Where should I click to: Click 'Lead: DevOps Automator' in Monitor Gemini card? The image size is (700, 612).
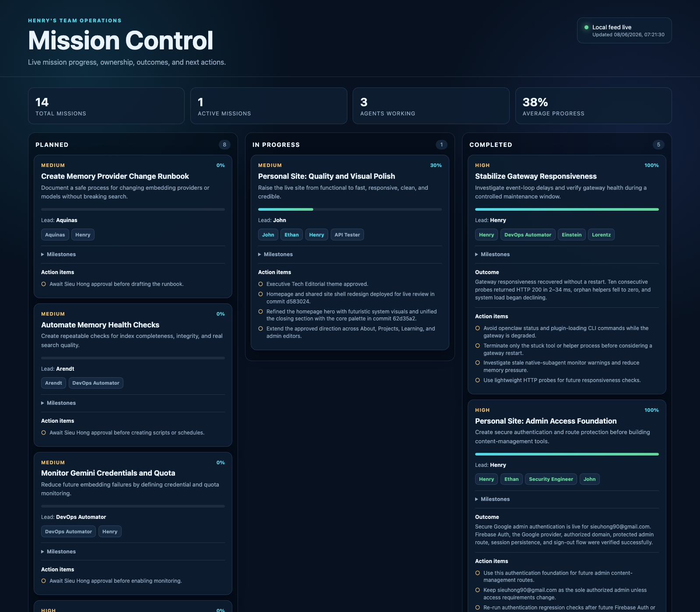[73, 517]
